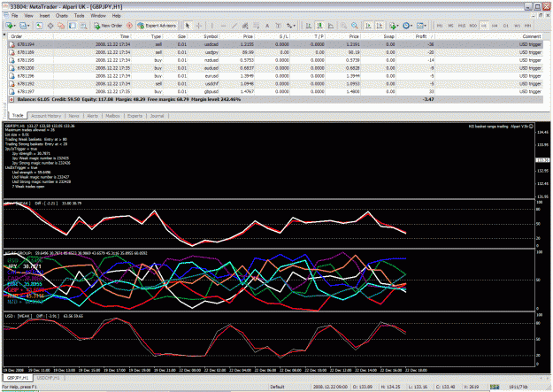Toggle the Data Window icon
Viewport: 553px width, 392px height.
(x=50, y=26)
